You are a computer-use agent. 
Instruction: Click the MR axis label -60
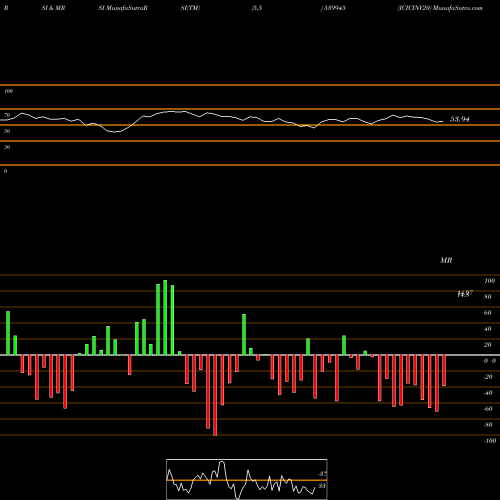[x=488, y=409]
